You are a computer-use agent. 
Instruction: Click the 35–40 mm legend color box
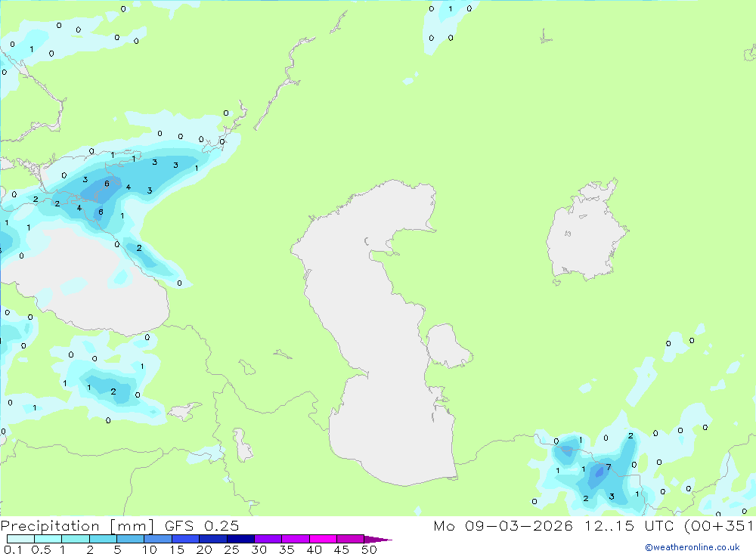(295, 539)
